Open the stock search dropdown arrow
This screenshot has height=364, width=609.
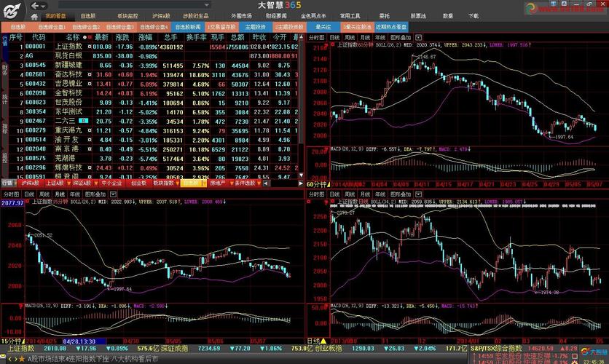click(x=207, y=5)
